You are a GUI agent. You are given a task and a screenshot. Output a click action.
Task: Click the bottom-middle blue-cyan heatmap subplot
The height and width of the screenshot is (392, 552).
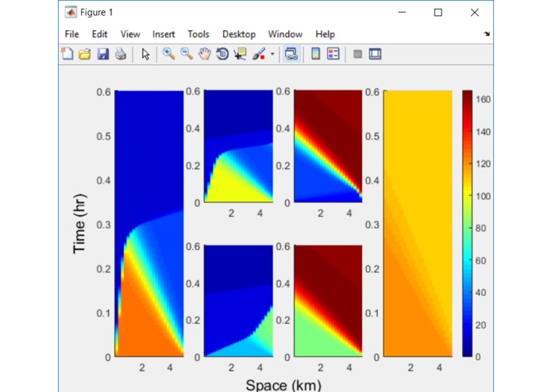tap(239, 301)
